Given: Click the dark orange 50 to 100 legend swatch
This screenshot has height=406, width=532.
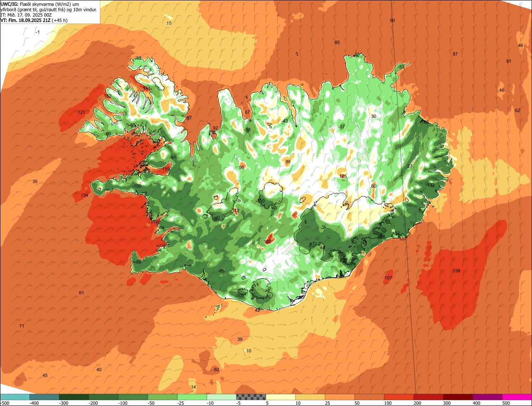Looking at the screenshot, I should 369,397.
